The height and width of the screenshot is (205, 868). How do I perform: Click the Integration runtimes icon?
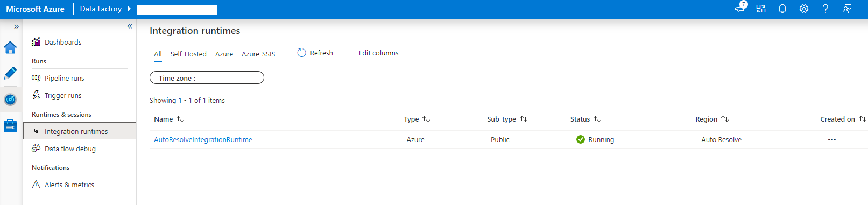36,131
